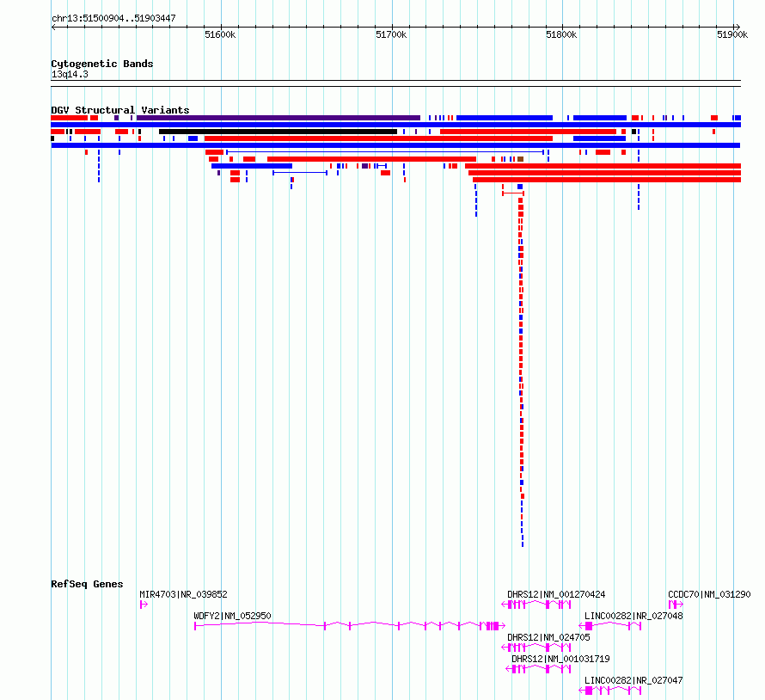Click the 51800k ruler label
Viewport: 765px width, 700px height.
(561, 34)
